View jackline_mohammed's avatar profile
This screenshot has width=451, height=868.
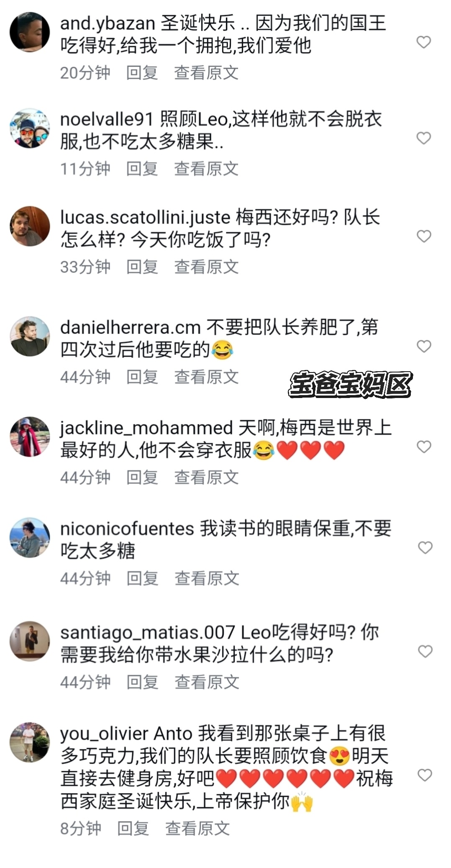(x=30, y=437)
